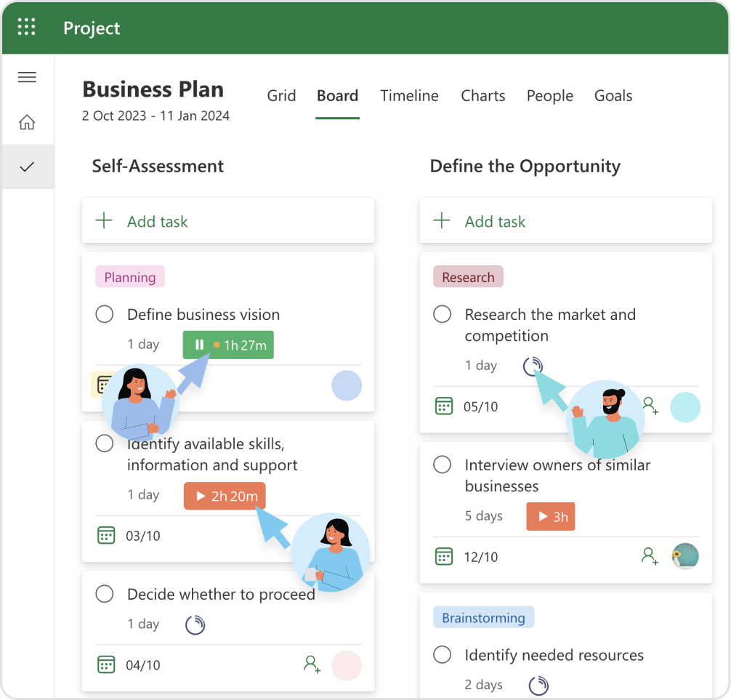This screenshot has width=731, height=700.
Task: Open the Grid view tab
Action: coord(281,95)
